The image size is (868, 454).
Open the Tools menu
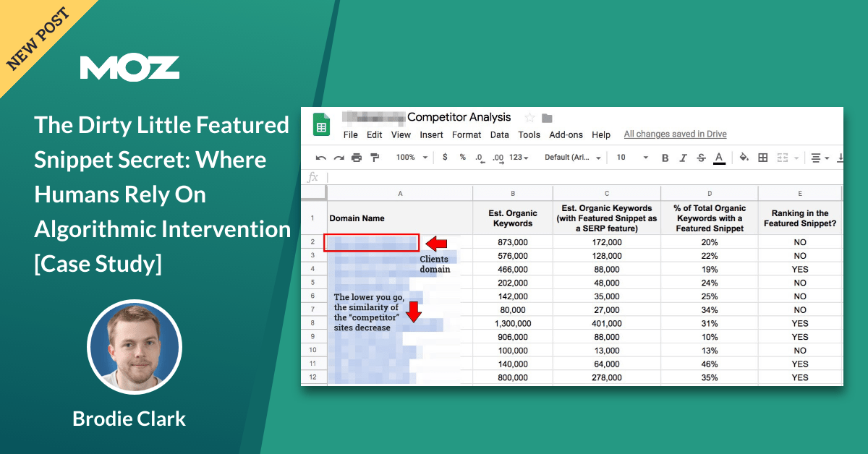click(x=529, y=134)
